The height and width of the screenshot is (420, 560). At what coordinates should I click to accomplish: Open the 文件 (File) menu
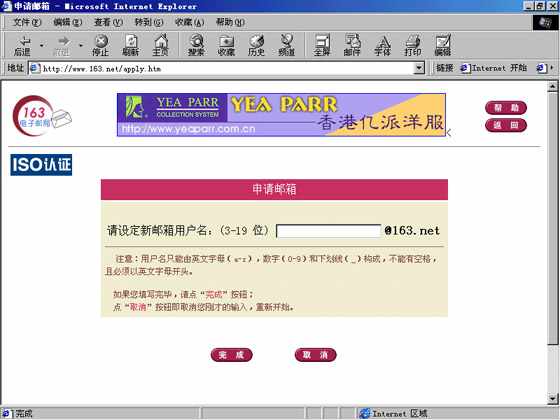coord(27,22)
